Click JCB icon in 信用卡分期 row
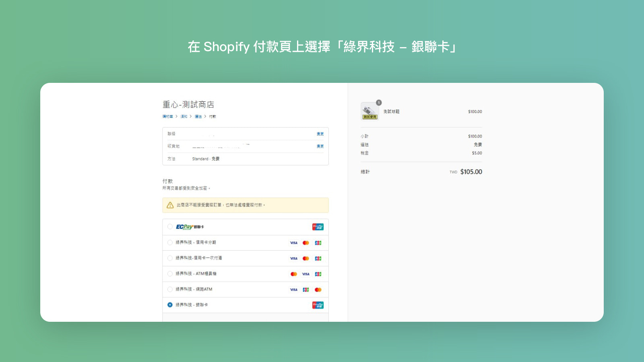The height and width of the screenshot is (362, 644). pos(318,243)
